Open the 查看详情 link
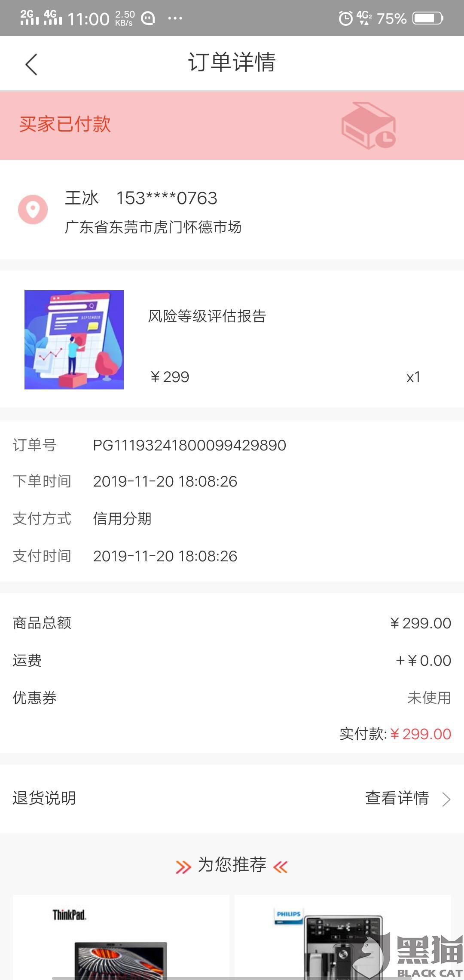The height and width of the screenshot is (980, 464). (397, 798)
